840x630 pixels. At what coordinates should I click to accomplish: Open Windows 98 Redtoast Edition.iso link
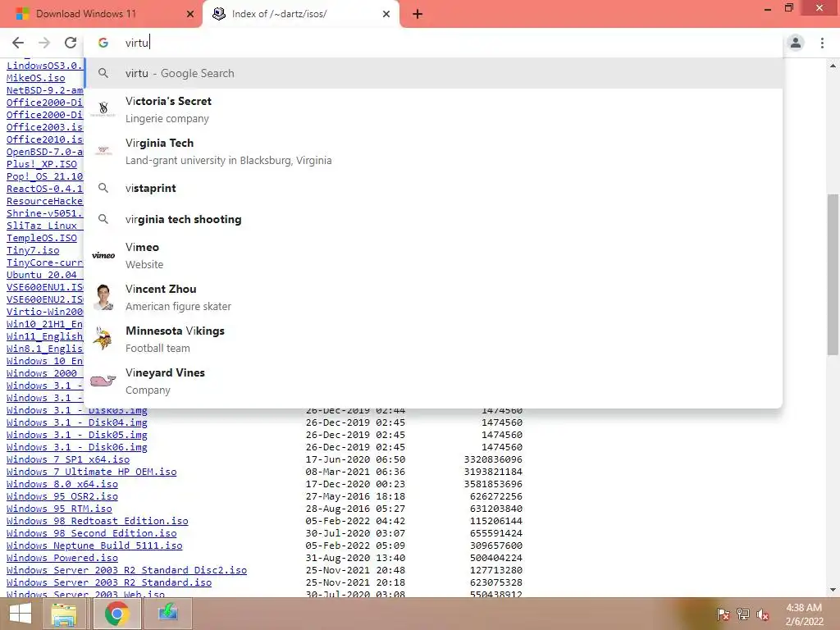98,521
